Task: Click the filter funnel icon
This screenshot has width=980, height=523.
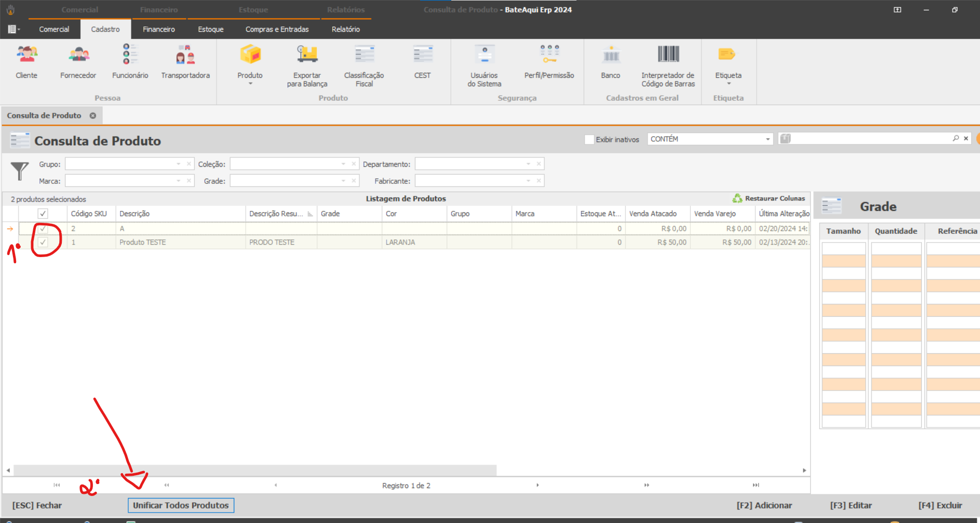Action: click(x=20, y=171)
